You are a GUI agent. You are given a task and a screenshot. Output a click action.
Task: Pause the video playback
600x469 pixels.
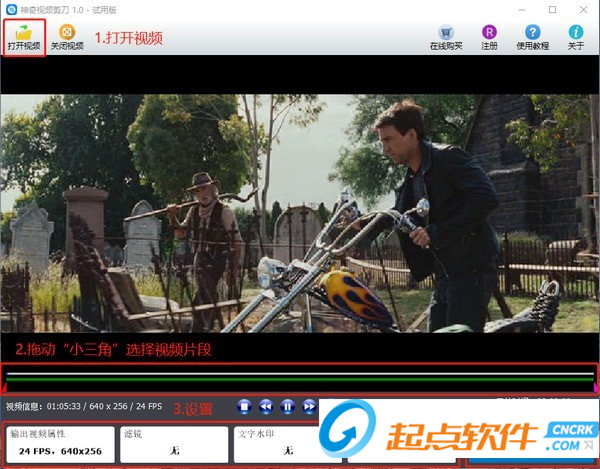(287, 406)
